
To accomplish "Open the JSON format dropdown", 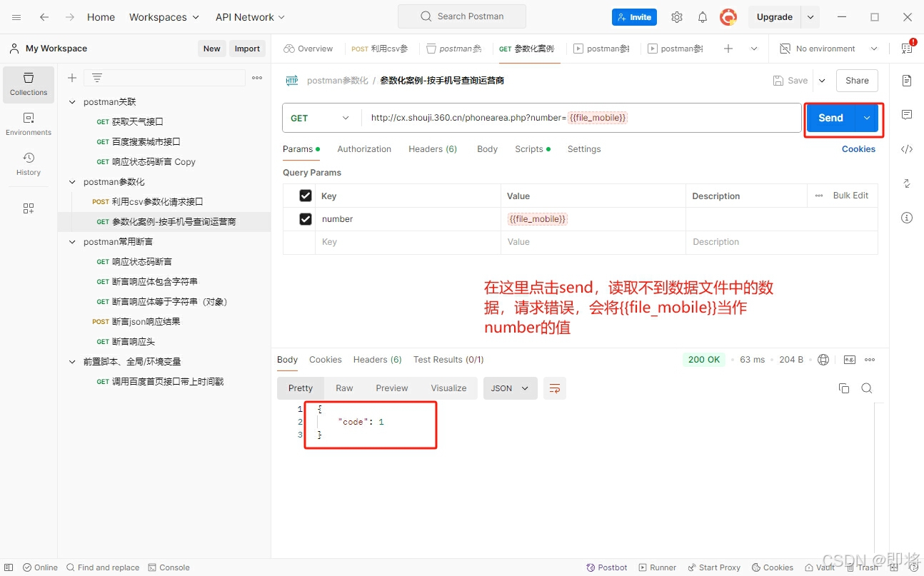I will (x=510, y=388).
